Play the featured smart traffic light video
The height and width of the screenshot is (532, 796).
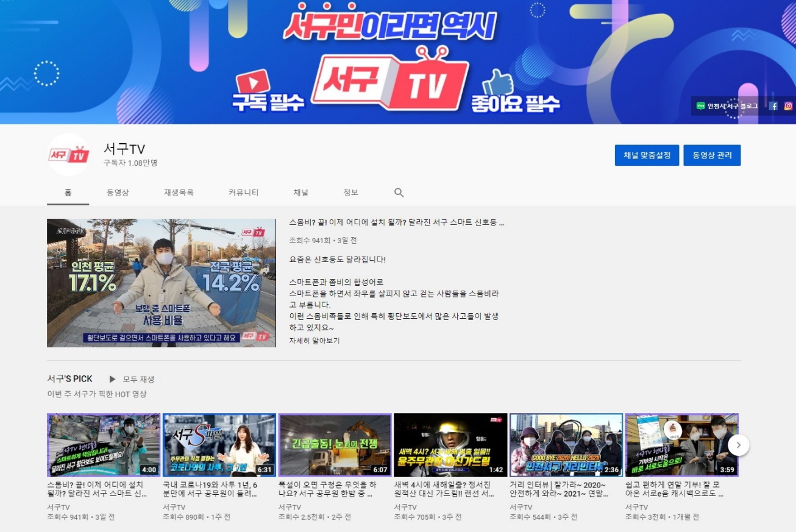(x=162, y=283)
